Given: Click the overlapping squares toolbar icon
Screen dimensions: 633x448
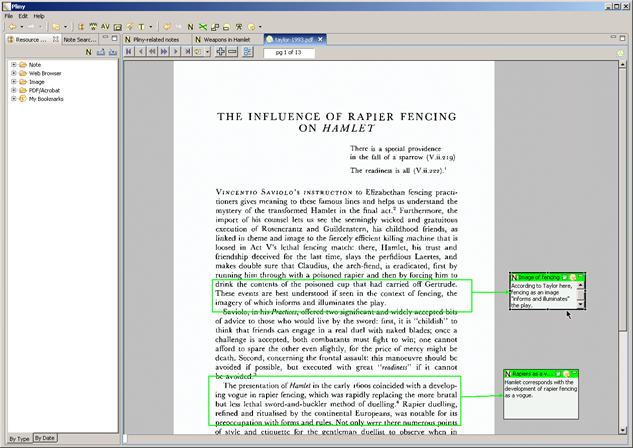Looking at the screenshot, I should (215, 27).
